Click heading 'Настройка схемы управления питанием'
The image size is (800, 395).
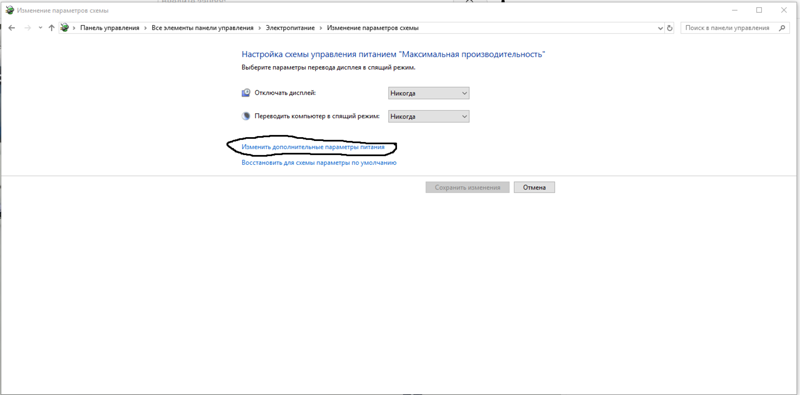(318, 54)
